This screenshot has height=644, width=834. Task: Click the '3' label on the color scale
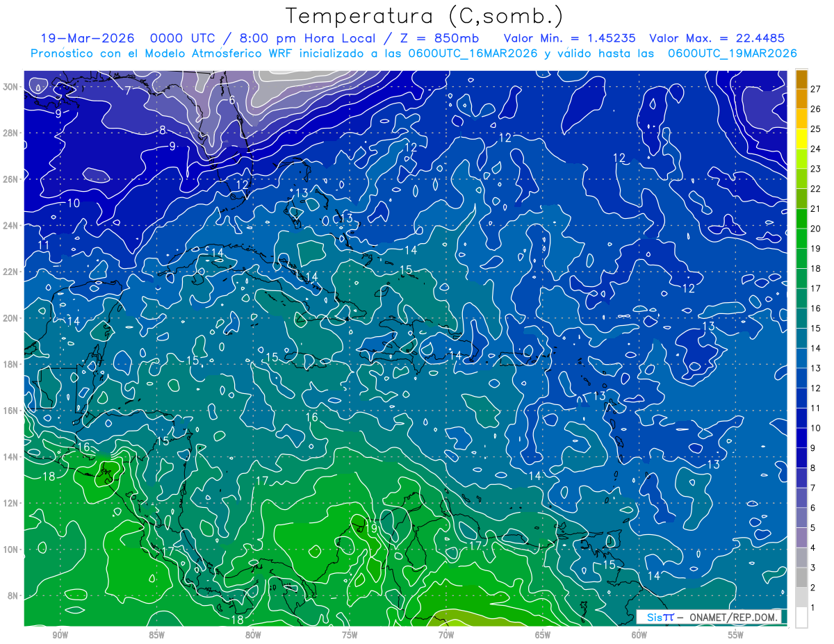[813, 568]
